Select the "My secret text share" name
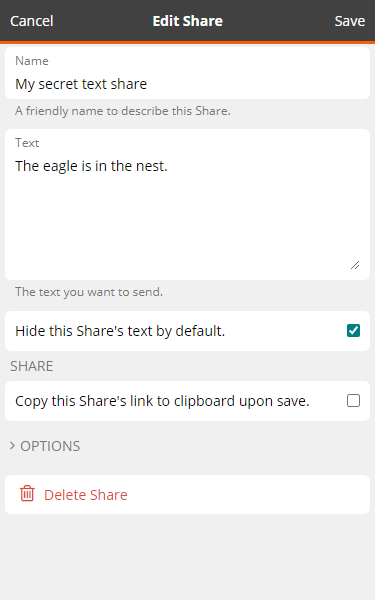375x600 pixels. point(81,84)
